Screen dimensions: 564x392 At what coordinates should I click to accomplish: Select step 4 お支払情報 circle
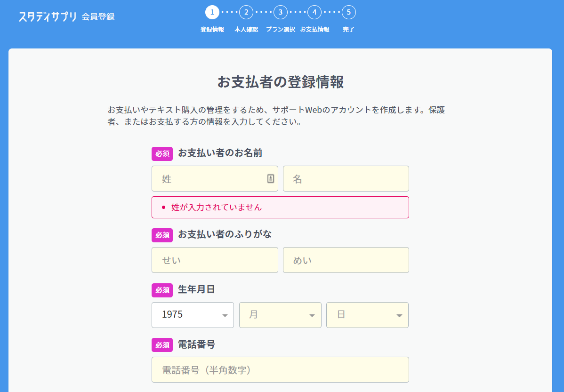[x=314, y=12]
